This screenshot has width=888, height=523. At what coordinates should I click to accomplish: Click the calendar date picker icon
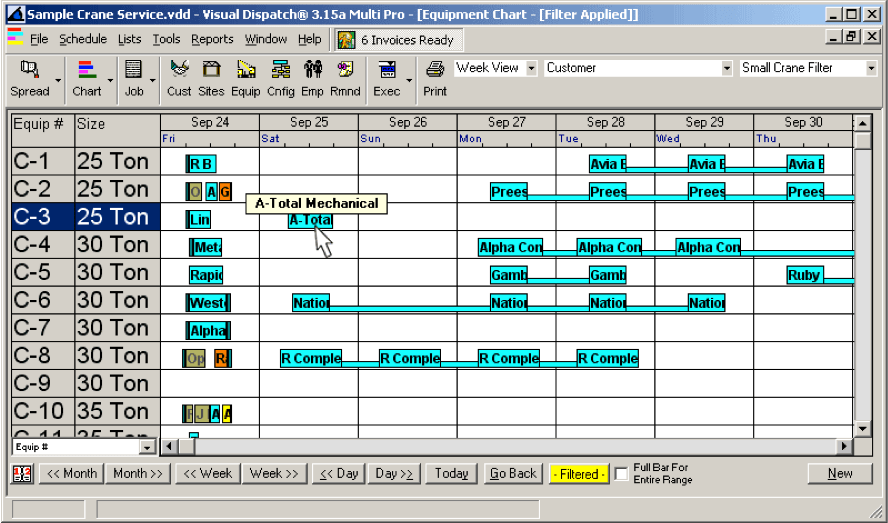pyautogui.click(x=23, y=474)
